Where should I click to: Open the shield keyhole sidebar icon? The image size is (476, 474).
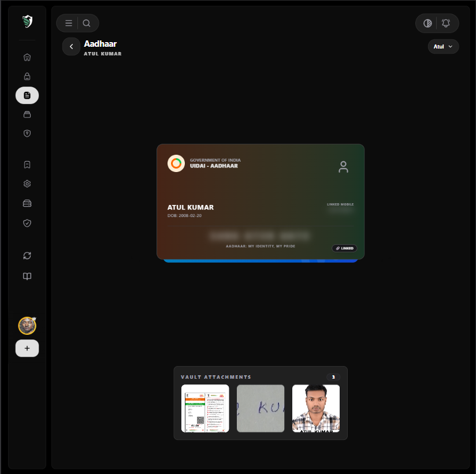pos(27,133)
